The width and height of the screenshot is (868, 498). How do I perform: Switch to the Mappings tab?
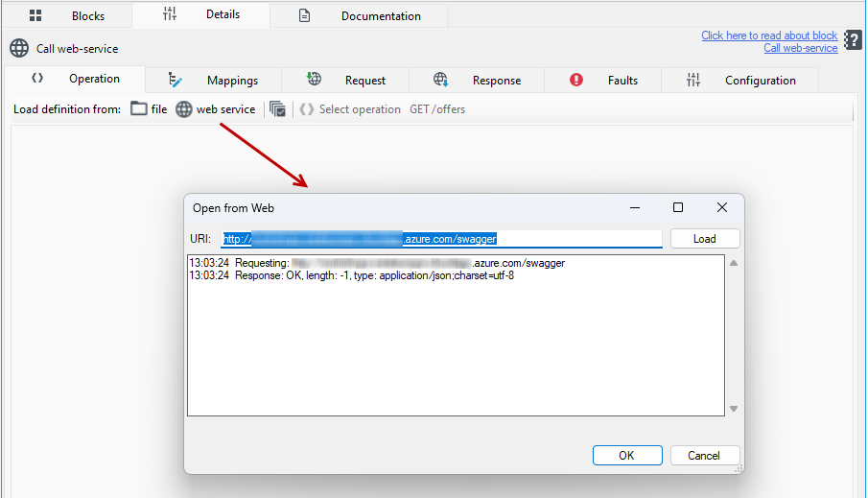coord(214,81)
